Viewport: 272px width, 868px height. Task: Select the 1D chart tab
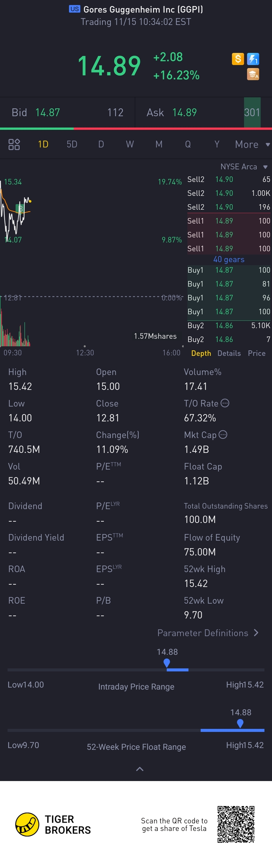point(43,144)
